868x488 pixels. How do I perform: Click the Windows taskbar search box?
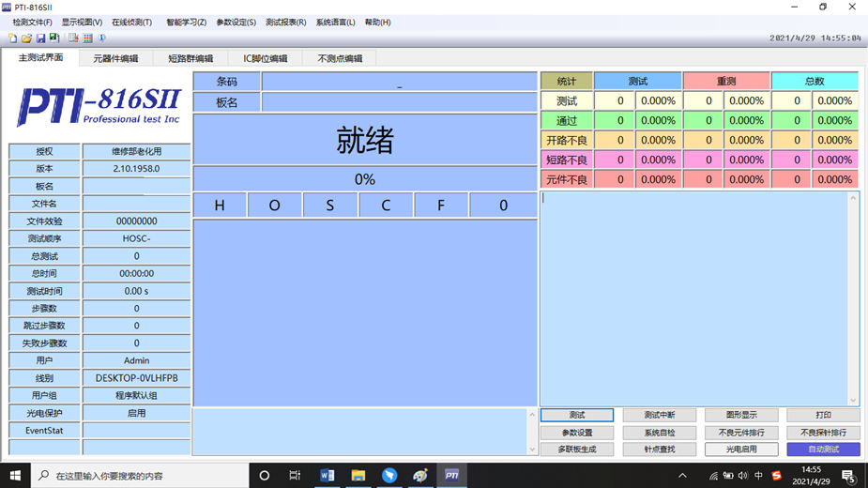point(140,475)
